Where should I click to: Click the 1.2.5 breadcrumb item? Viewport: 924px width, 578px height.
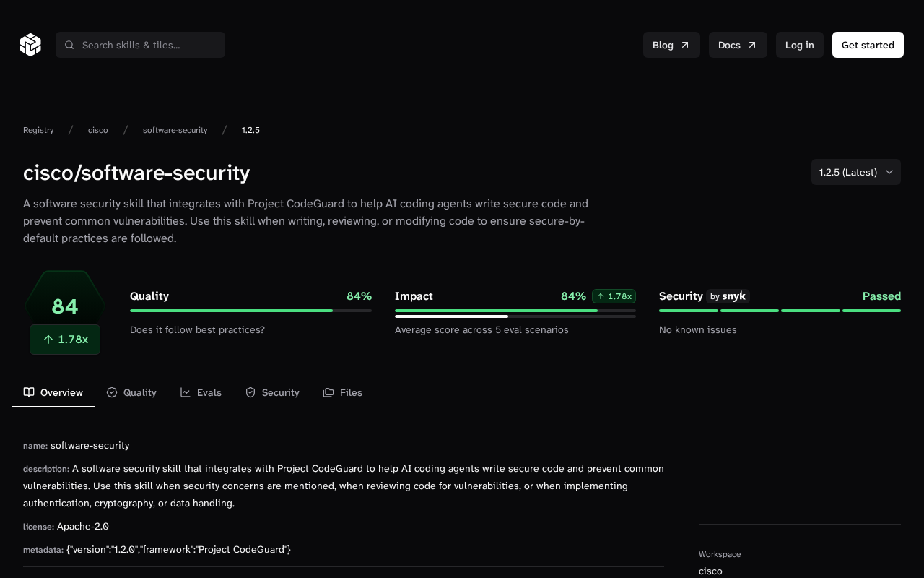coord(250,130)
